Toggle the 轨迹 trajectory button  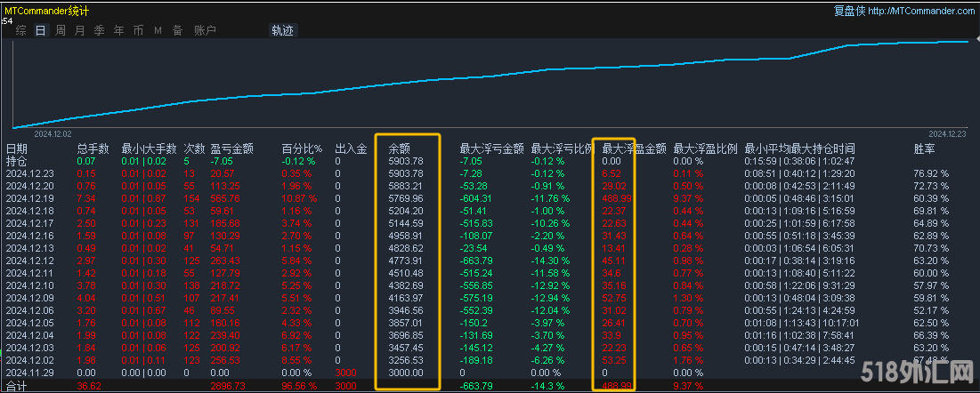pyautogui.click(x=283, y=30)
